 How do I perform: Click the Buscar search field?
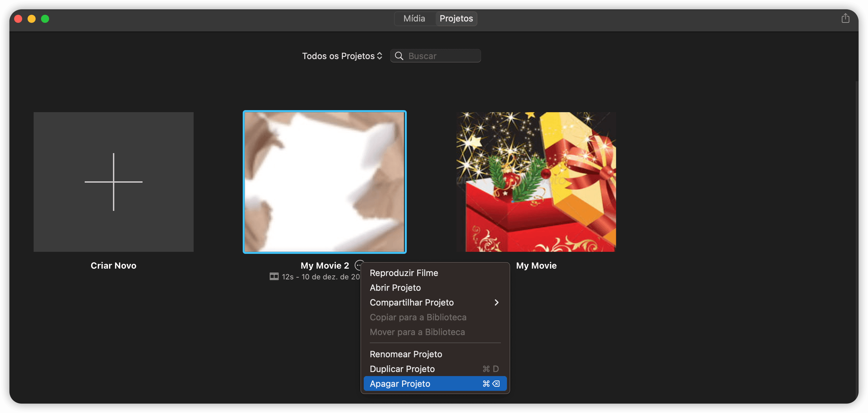tap(435, 56)
